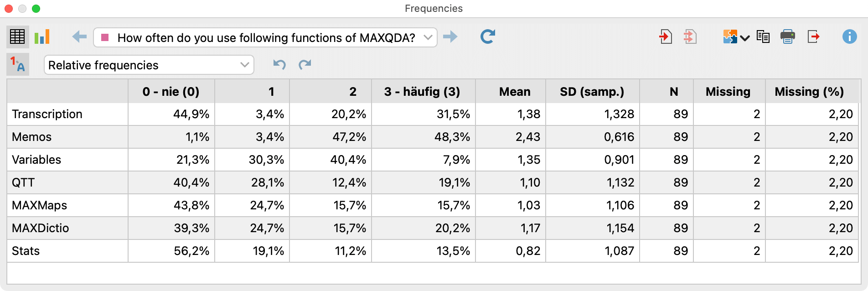Redo the last undone action
Viewport: 868px width, 291px height.
point(305,65)
